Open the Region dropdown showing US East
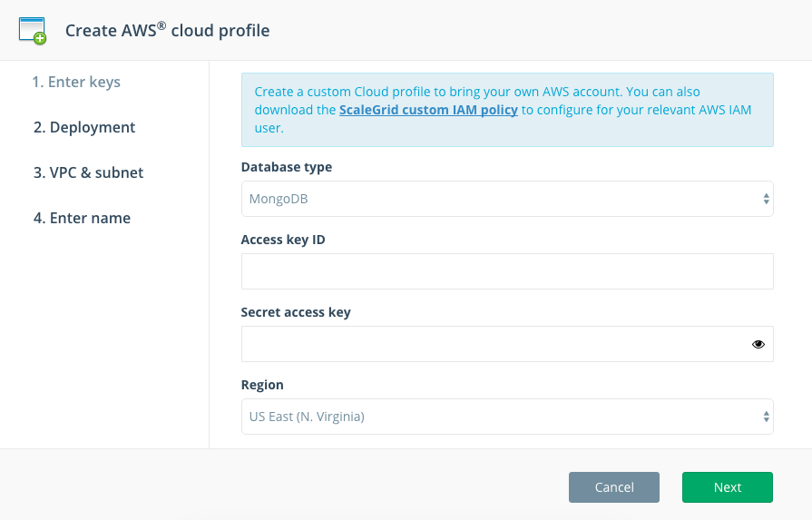Image resolution: width=812 pixels, height=520 pixels. click(507, 417)
